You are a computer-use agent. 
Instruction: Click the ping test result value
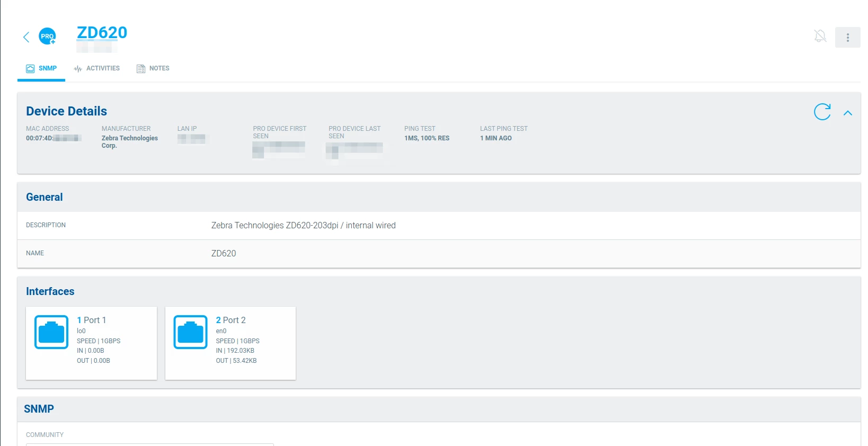click(427, 138)
